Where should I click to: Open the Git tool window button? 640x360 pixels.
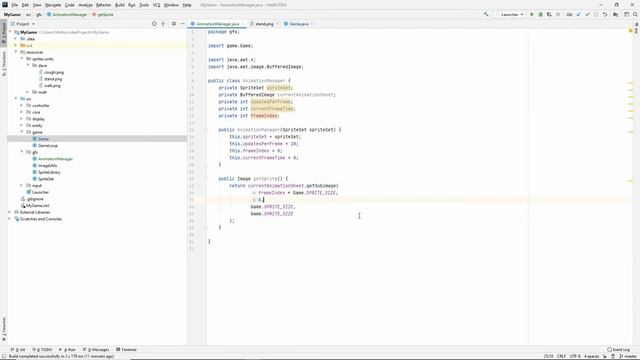pyautogui.click(x=18, y=349)
